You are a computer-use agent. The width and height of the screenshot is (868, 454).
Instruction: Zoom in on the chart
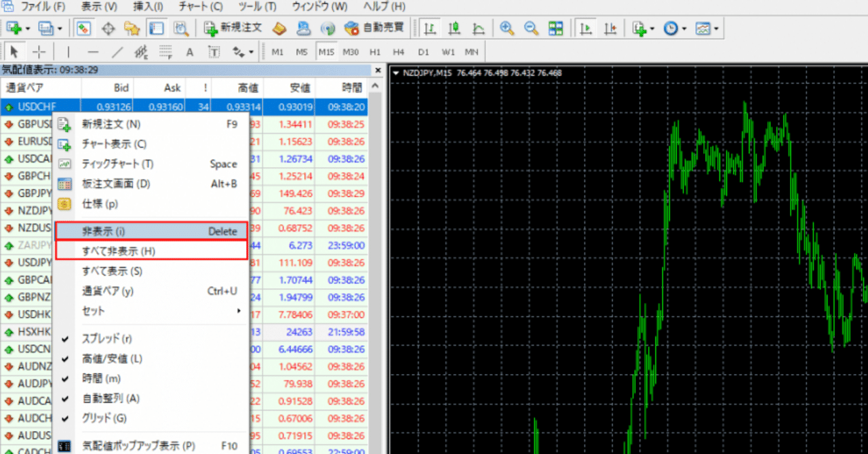506,28
